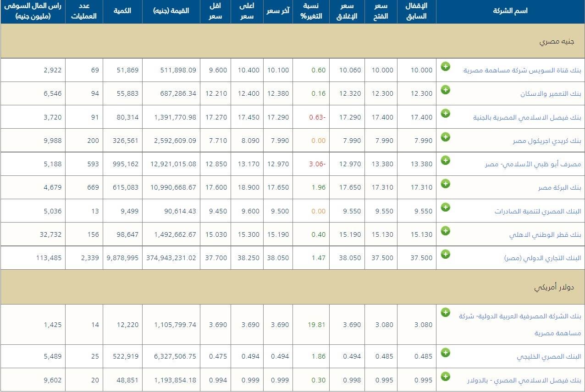Expand green plus for بنك قناة السويس

[445, 66]
